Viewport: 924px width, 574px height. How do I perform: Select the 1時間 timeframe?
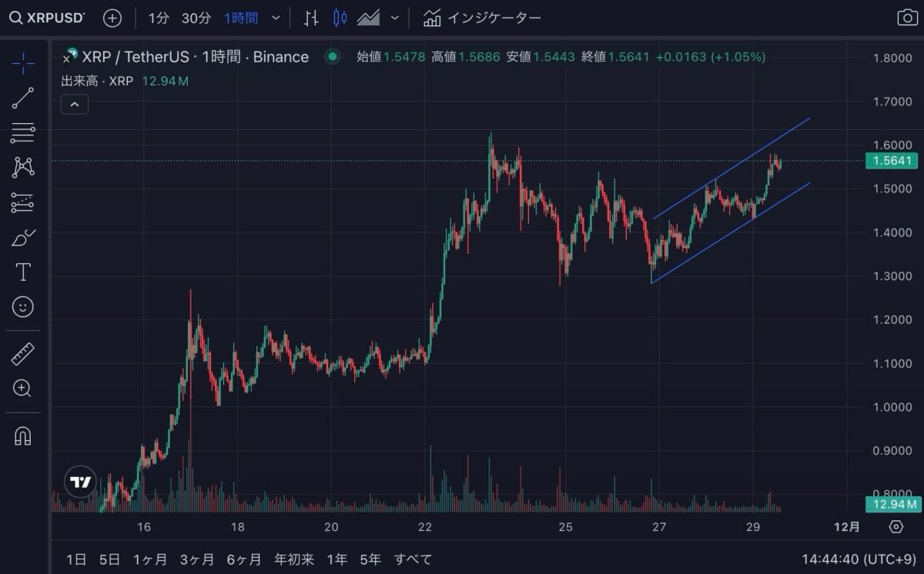coord(241,18)
